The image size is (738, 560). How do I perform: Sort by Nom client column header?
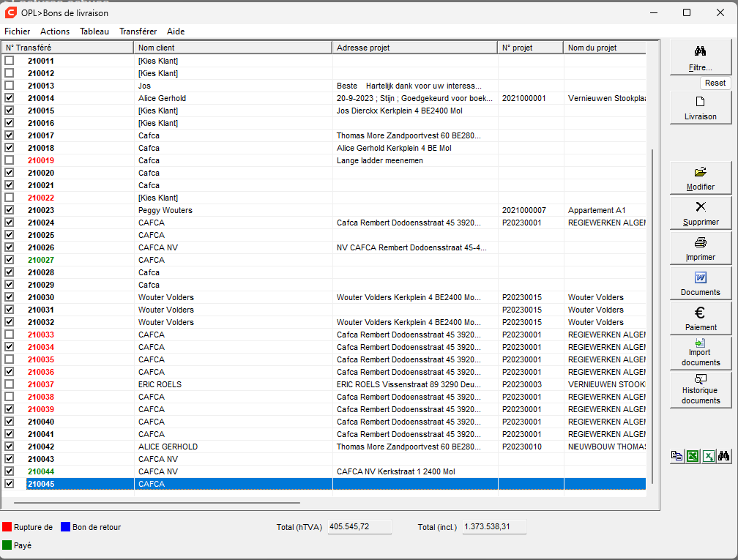(x=233, y=48)
